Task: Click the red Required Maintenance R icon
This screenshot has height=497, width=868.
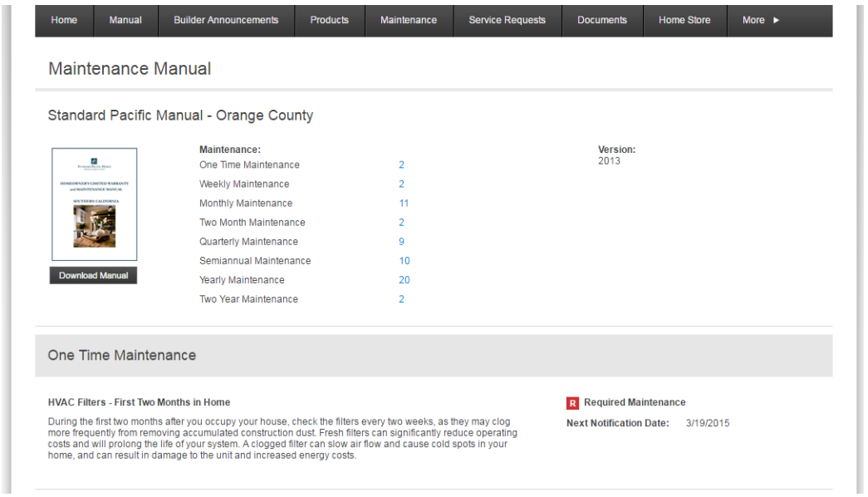Action: [572, 402]
